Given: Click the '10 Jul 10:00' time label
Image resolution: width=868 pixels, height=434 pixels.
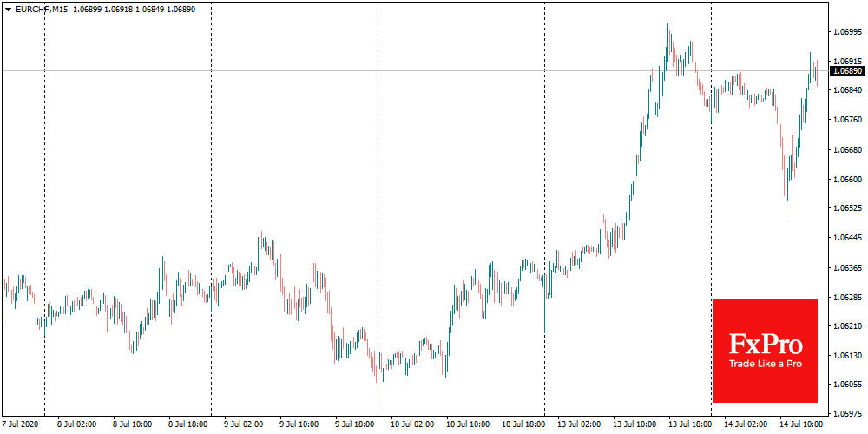Looking at the screenshot, I should point(466,425).
